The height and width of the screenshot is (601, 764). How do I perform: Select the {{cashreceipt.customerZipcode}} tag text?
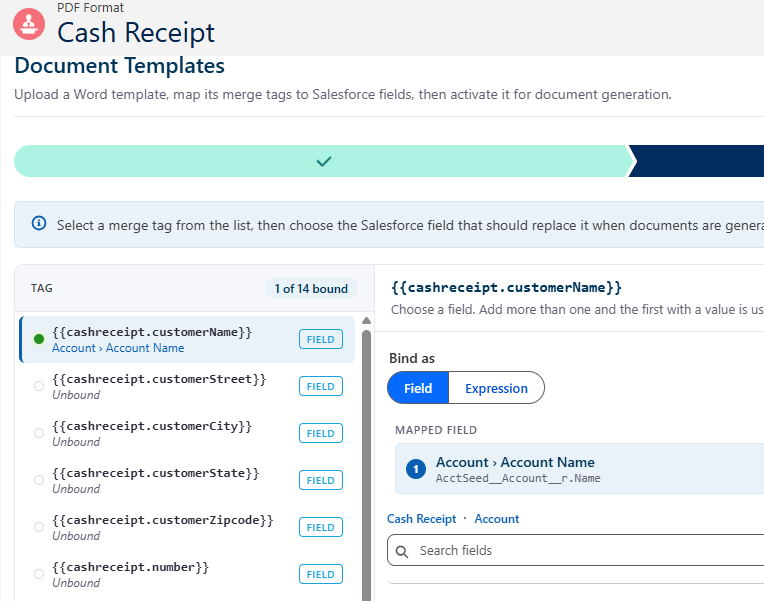pyautogui.click(x=163, y=520)
